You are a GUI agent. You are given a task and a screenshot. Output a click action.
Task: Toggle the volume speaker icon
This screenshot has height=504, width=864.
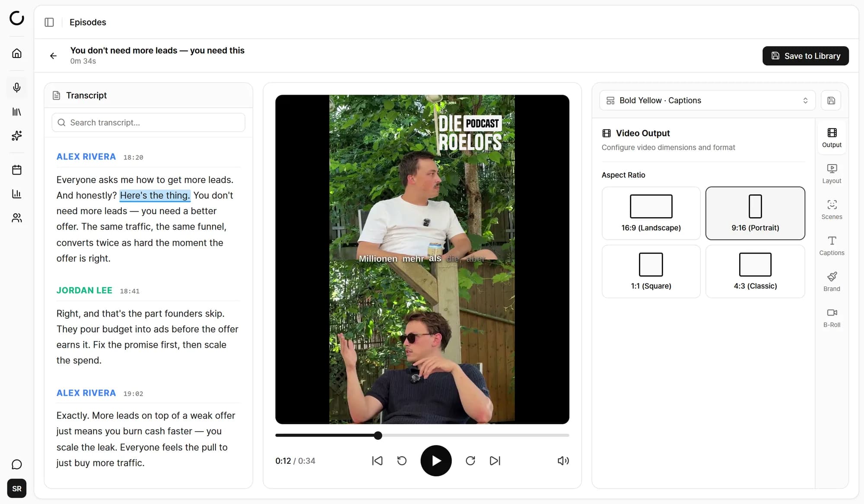[x=563, y=461]
